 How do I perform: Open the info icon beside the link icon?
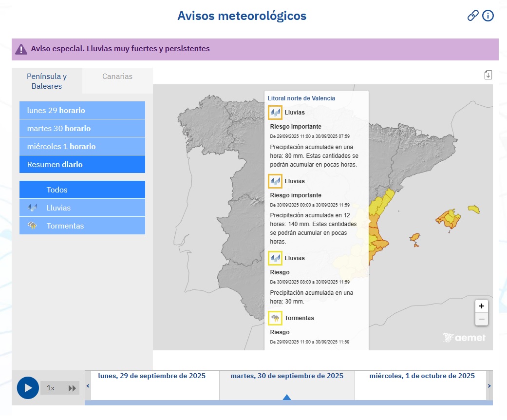tap(488, 16)
